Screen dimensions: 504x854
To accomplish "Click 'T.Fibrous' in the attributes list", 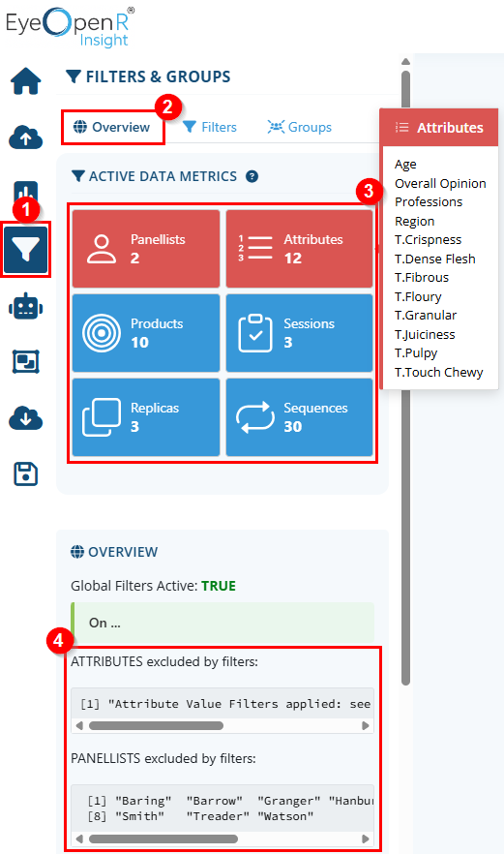I will point(422,277).
